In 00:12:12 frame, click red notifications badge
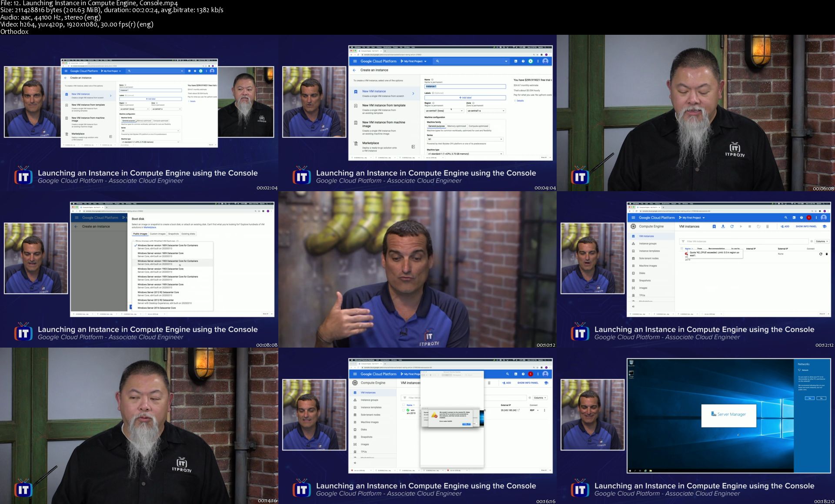The width and height of the screenshot is (835, 504). pos(809,218)
